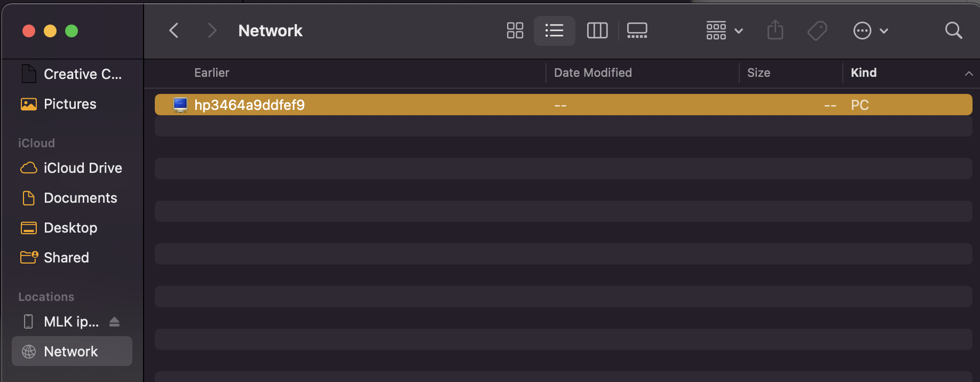The image size is (980, 382).
Task: Click the Edit Tags icon
Action: (x=817, y=30)
